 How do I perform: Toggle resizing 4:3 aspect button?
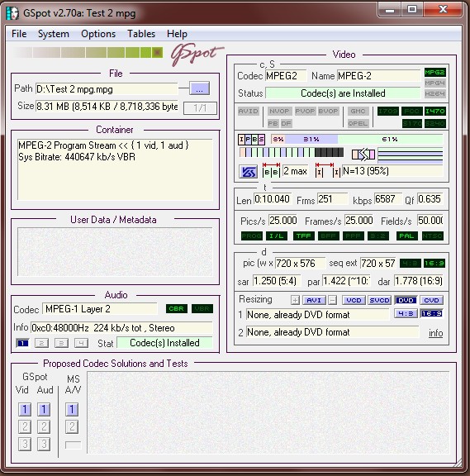[406, 313]
